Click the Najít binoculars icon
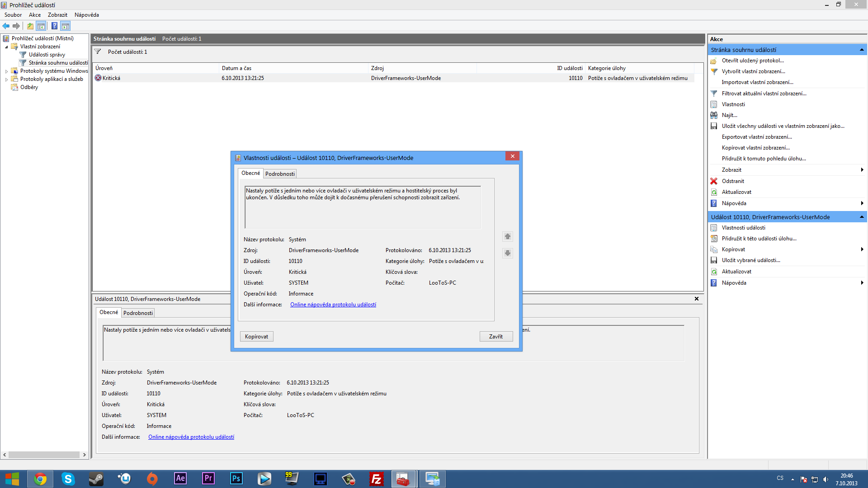The width and height of the screenshot is (868, 488). (714, 115)
